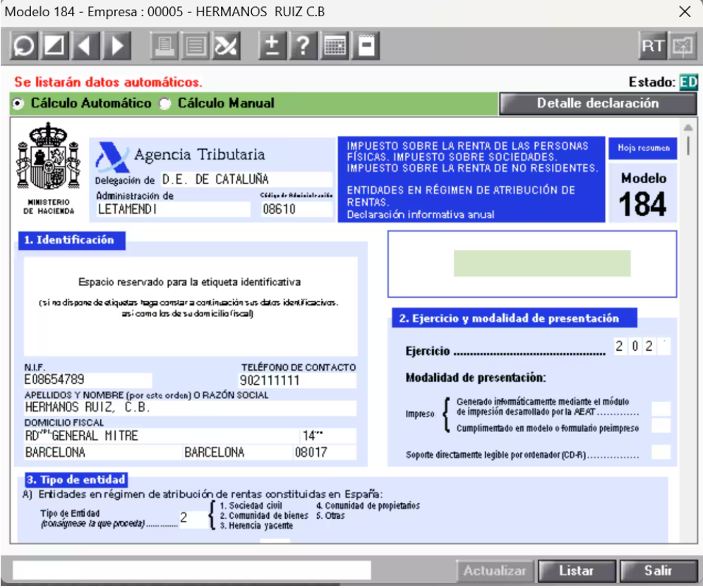The height and width of the screenshot is (588, 703).
Task: Click the RT toolbar button
Action: pos(650,47)
